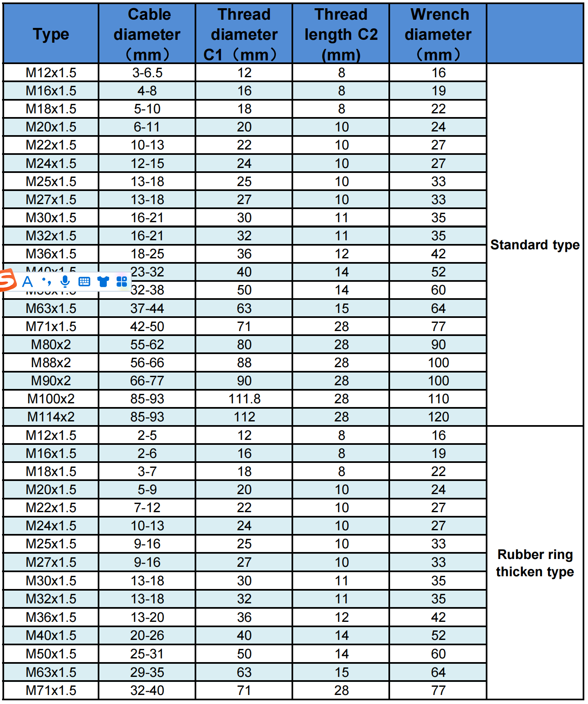Toggle the English/Chinese 'A' mode icon
The height and width of the screenshot is (704, 588).
28,282
